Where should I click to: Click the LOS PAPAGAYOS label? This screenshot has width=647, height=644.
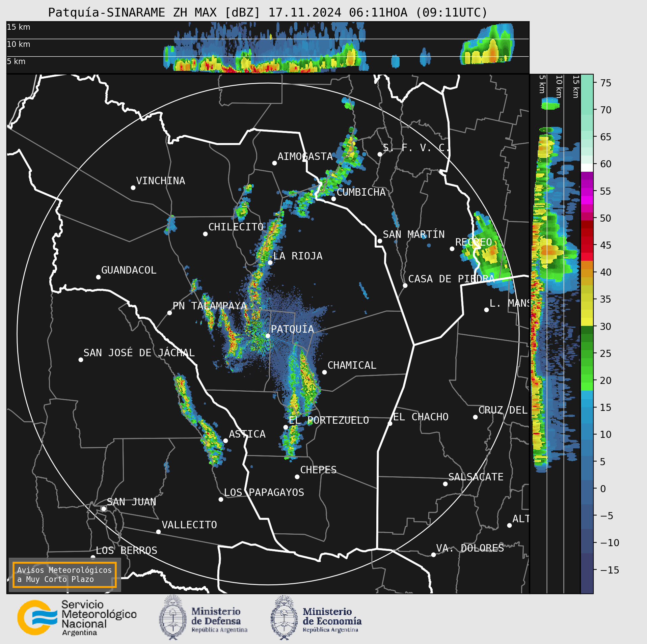tap(264, 492)
